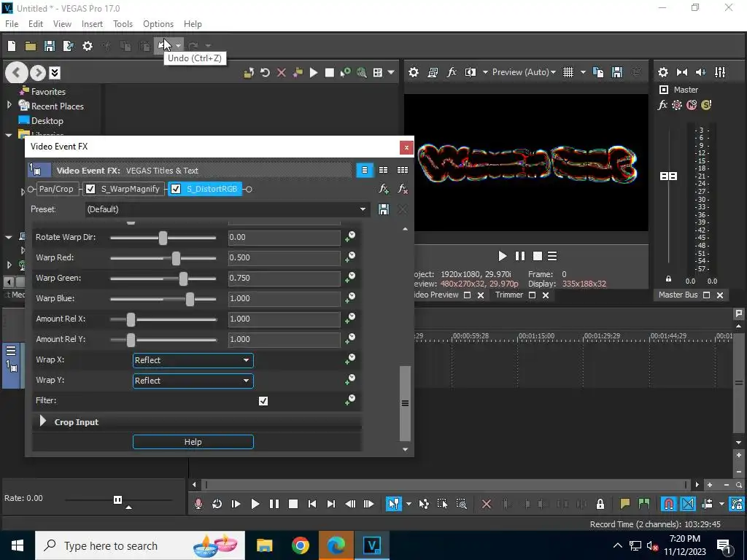Click the Master downmix output icon

click(682, 72)
